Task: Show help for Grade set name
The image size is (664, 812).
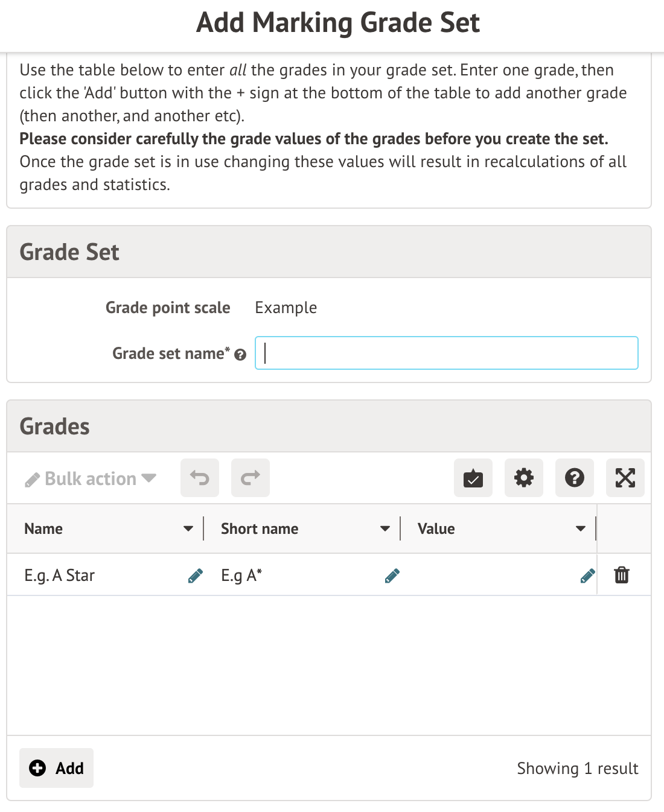Action: pyautogui.click(x=240, y=355)
